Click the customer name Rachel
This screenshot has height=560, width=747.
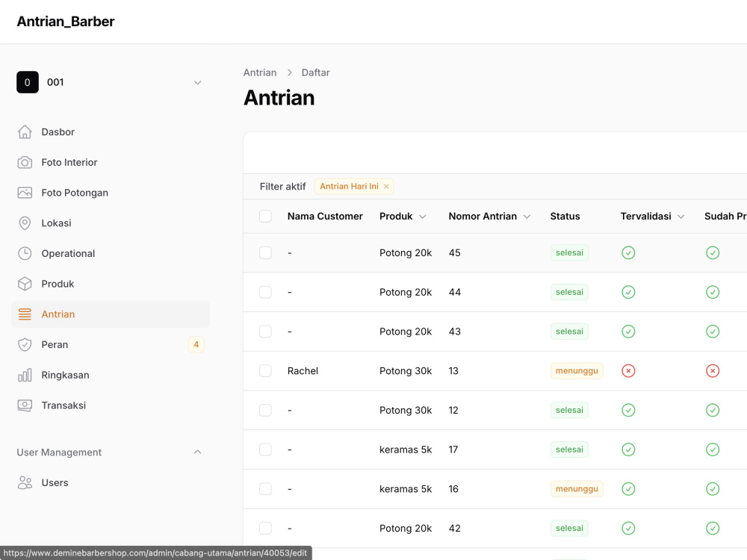coord(303,371)
